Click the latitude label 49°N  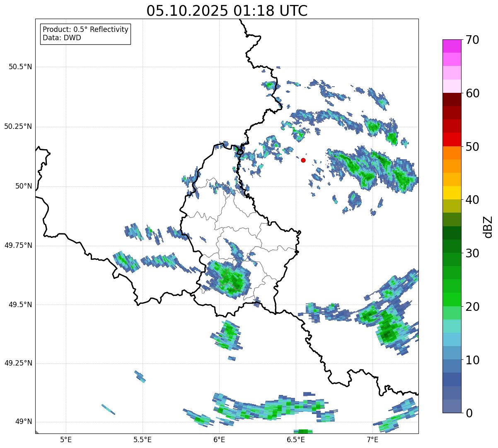[x=23, y=422]
